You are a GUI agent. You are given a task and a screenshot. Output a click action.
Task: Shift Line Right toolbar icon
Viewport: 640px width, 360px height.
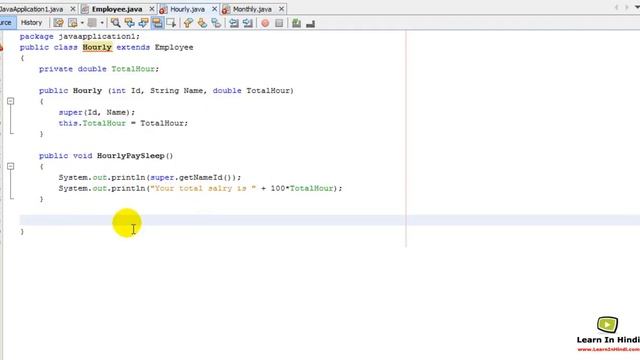coord(247,23)
